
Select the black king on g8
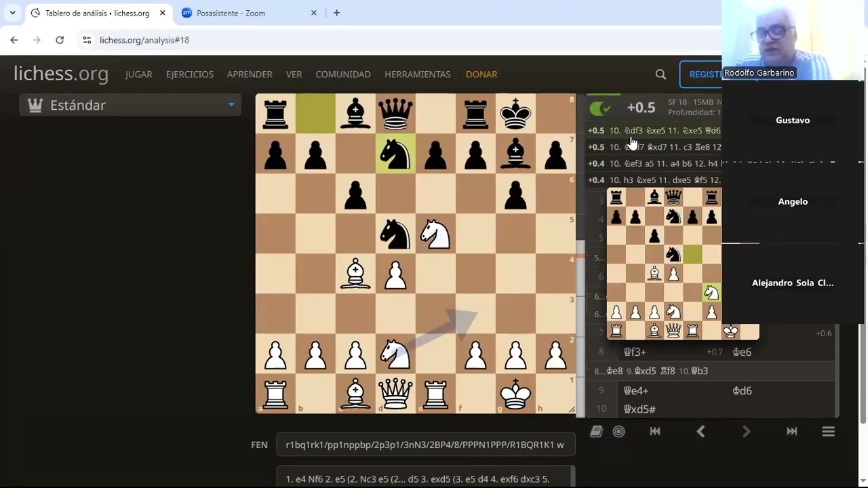(515, 114)
